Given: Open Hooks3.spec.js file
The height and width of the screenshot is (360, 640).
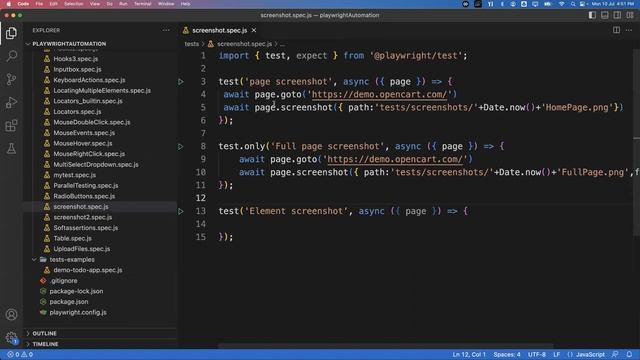Looking at the screenshot, I should [x=76, y=59].
